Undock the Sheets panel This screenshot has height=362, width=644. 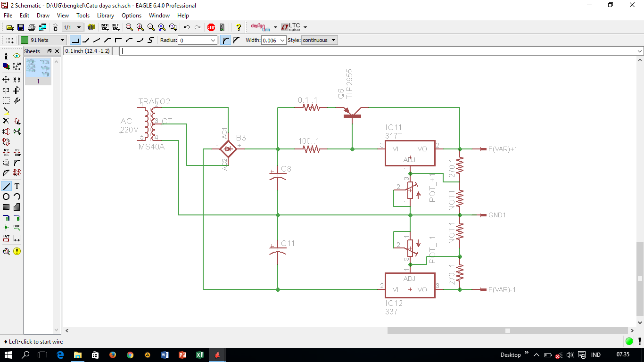point(50,51)
